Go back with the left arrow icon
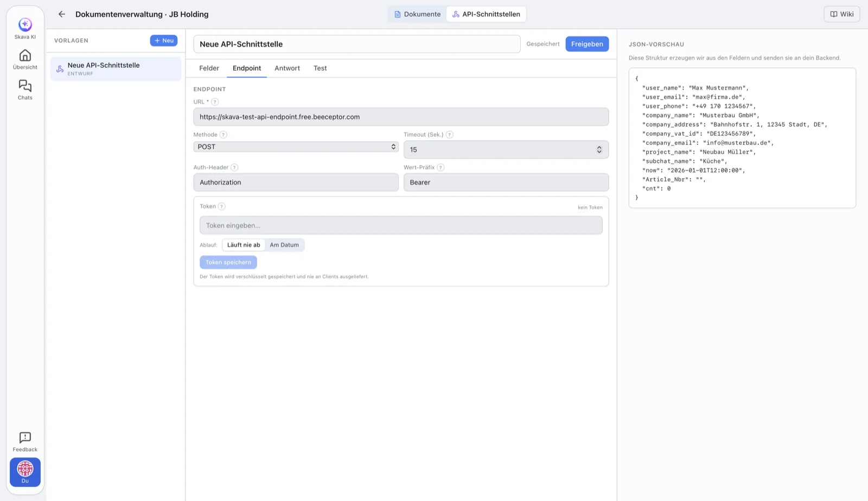Image resolution: width=868 pixels, height=501 pixels. [x=62, y=14]
